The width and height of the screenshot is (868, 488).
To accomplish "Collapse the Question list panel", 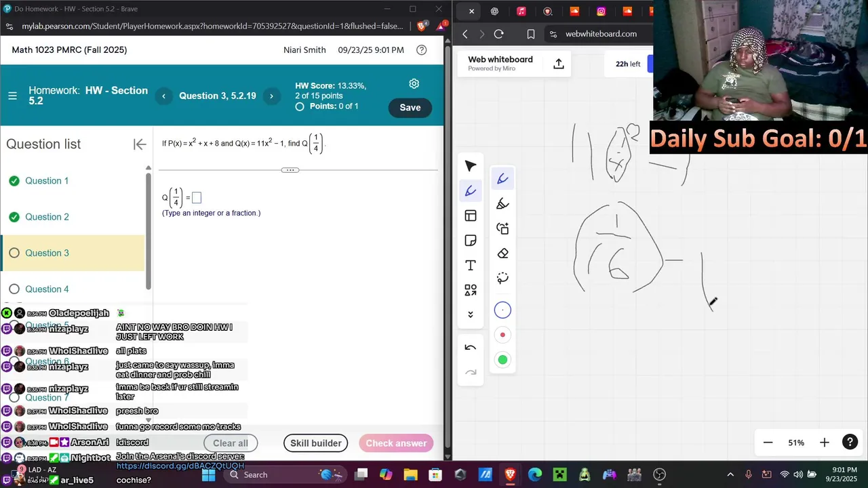I will point(140,144).
